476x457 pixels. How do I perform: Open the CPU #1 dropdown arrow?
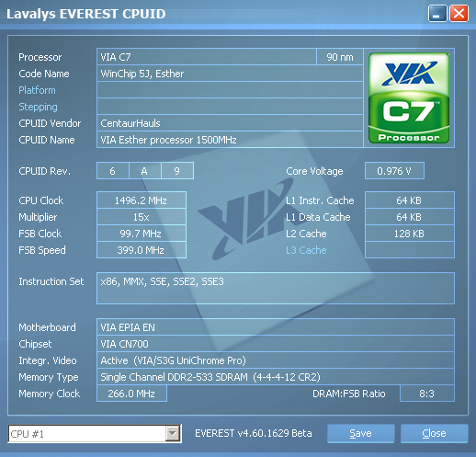coord(173,433)
